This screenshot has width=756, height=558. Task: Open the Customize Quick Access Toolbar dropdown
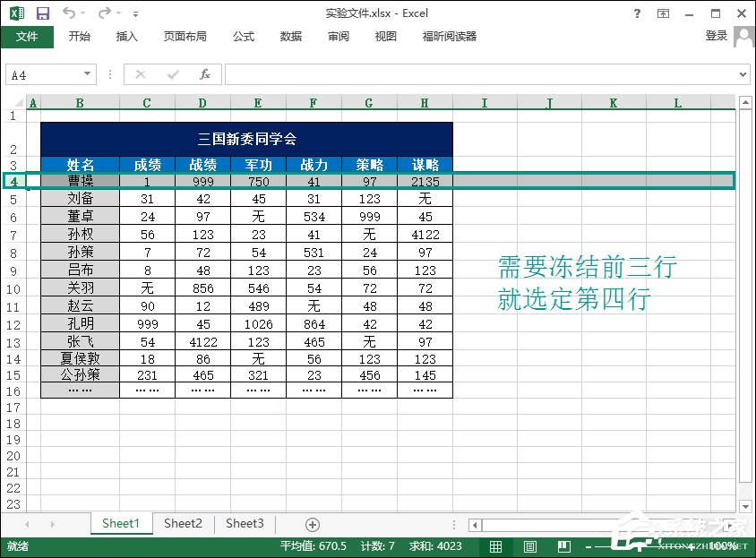(x=135, y=13)
